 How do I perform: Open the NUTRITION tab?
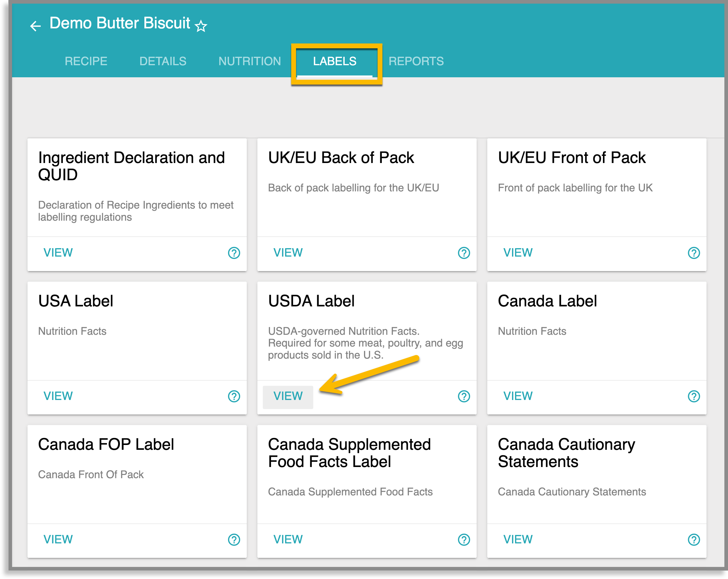point(250,61)
